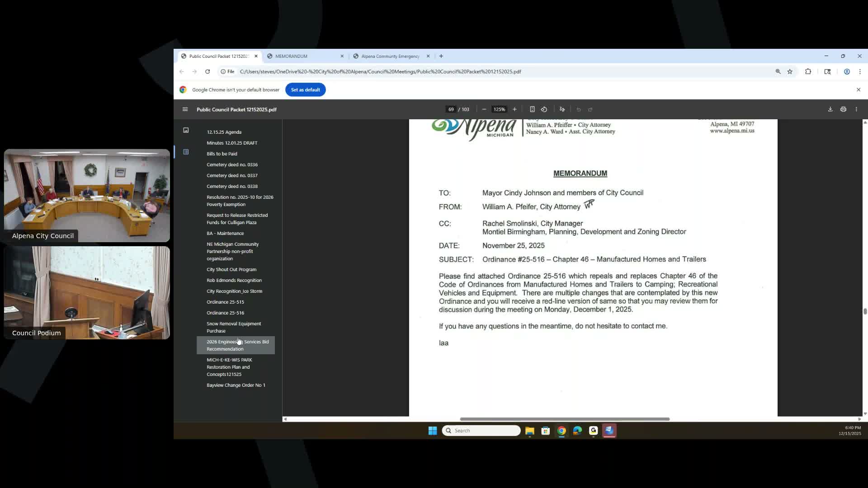The width and height of the screenshot is (868, 488).
Task: Rotate the PDF counterclockwise
Action: click(544, 109)
